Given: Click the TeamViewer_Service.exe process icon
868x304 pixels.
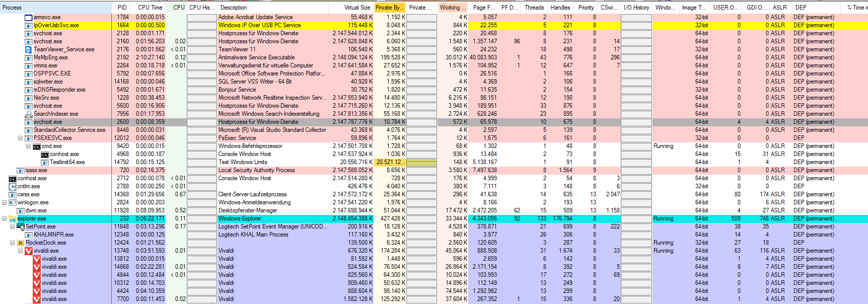Looking at the screenshot, I should tap(29, 49).
